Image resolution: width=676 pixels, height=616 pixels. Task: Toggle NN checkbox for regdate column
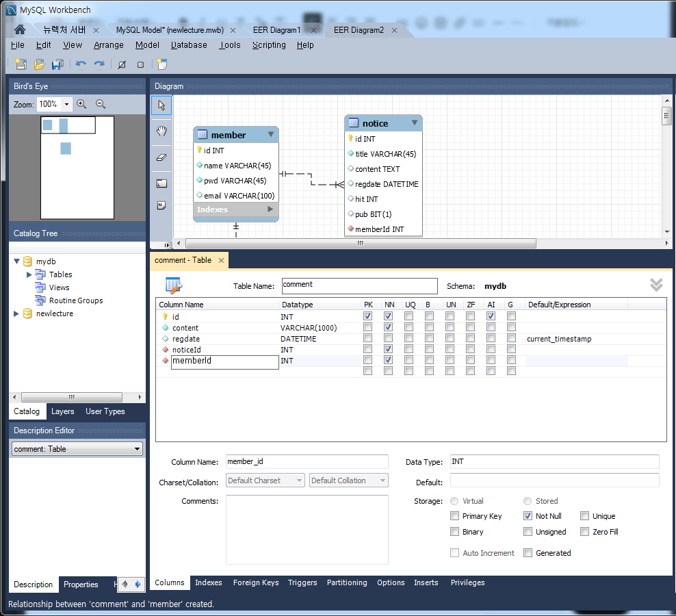(389, 337)
